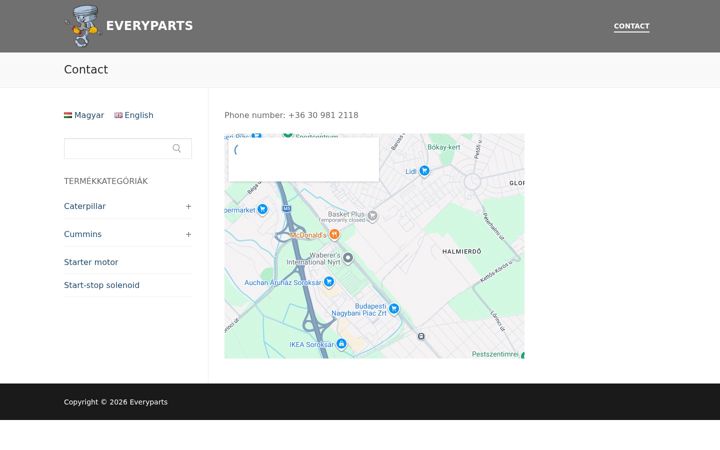Screen dimensions: 720x450
Task: Click the white info card on map
Action: [304, 159]
